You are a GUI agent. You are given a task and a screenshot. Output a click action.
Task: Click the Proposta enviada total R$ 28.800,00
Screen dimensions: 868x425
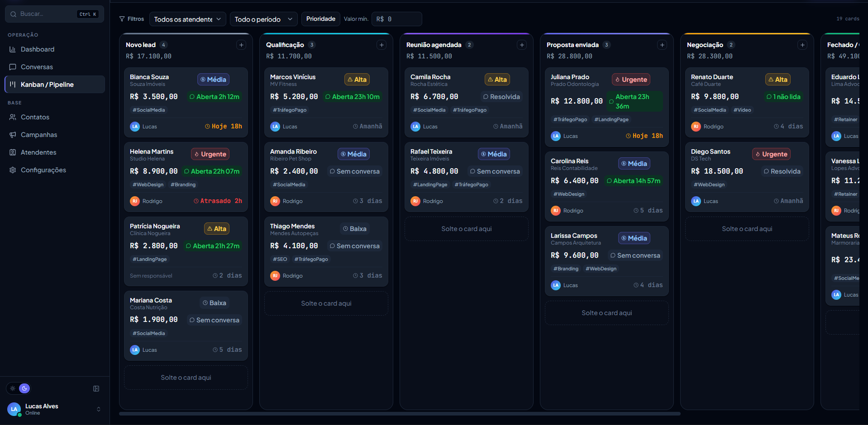point(569,56)
